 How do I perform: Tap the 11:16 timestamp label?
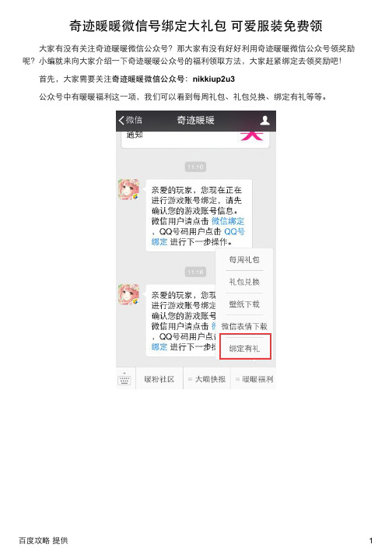pos(195,272)
